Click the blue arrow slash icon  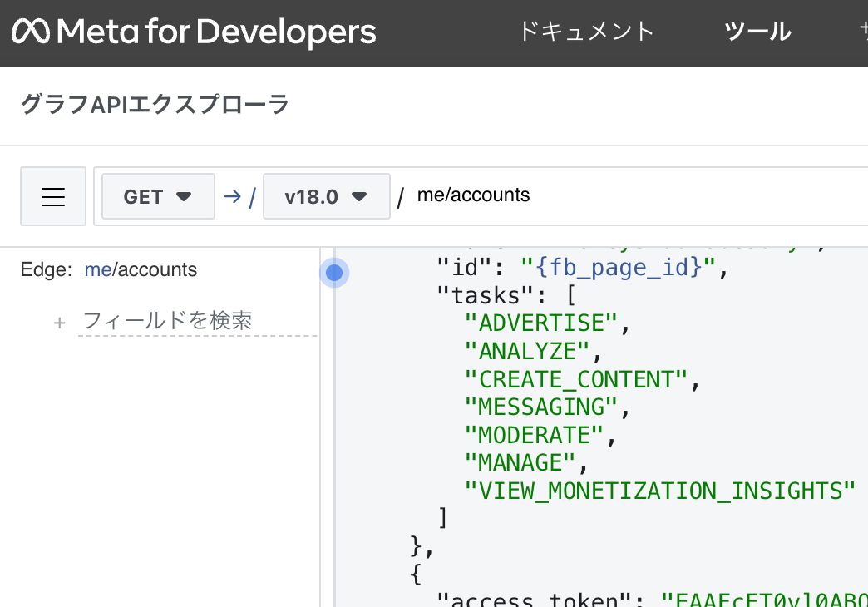(240, 196)
